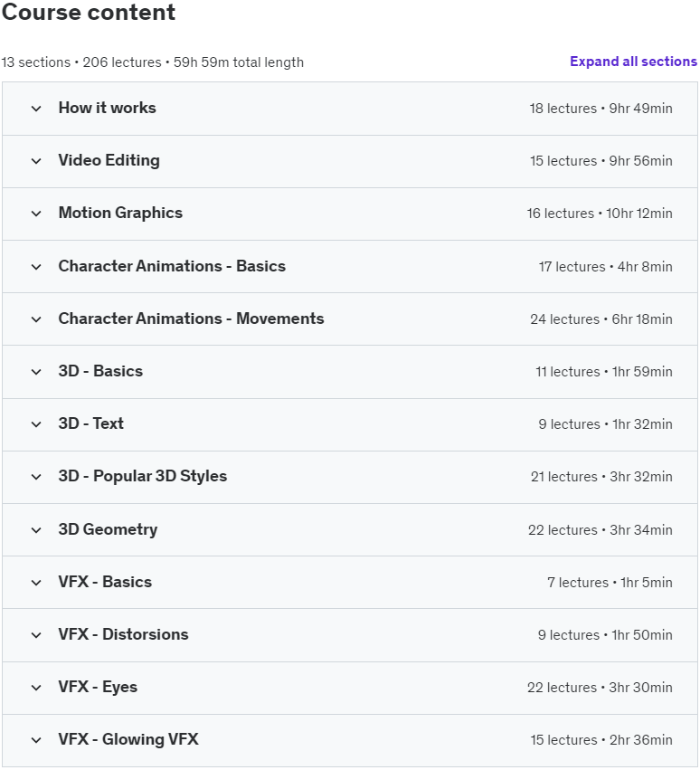Click '18 lectures • 9hr 49min' text

tap(601, 109)
